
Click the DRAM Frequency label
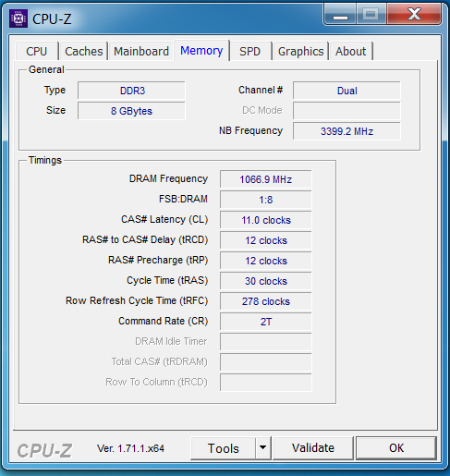(x=168, y=178)
